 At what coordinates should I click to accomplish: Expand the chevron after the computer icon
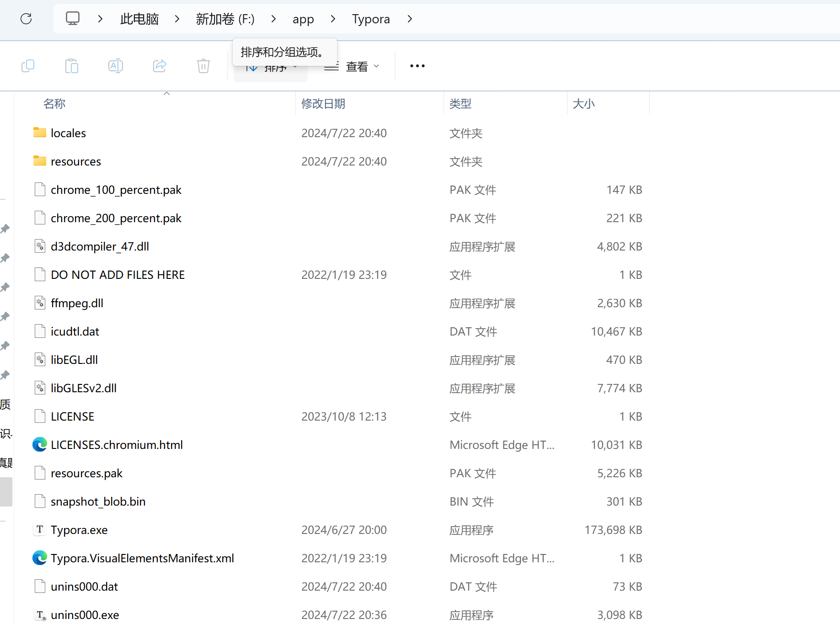(100, 19)
